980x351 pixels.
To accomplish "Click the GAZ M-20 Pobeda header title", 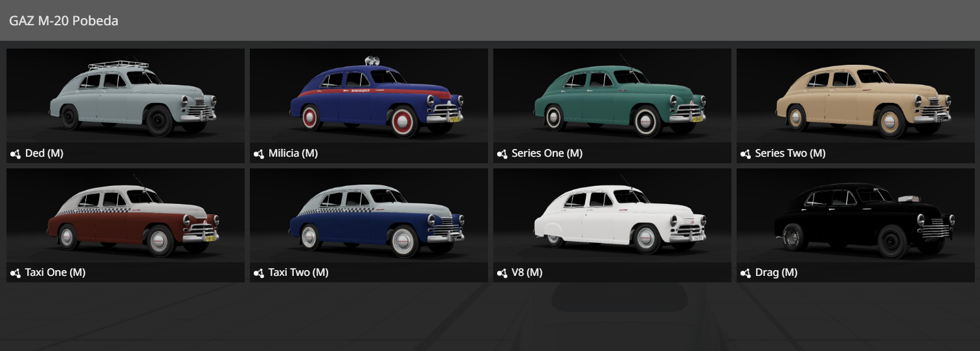I will [x=63, y=21].
